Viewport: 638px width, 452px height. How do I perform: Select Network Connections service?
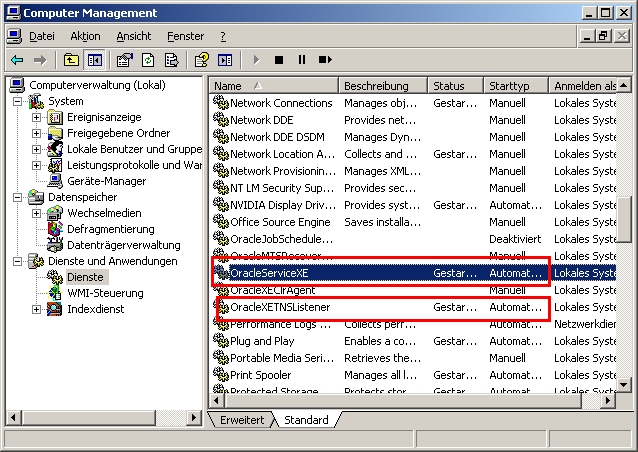click(x=414, y=103)
